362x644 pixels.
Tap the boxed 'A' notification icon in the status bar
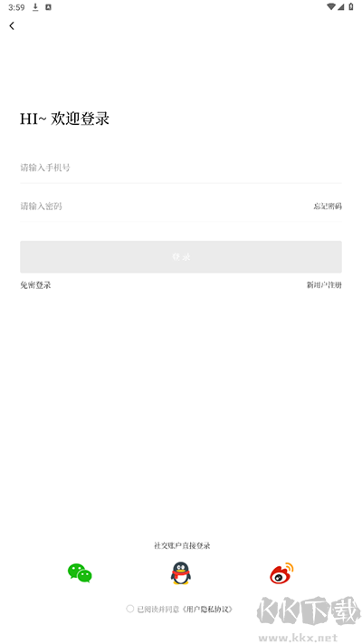tap(49, 7)
